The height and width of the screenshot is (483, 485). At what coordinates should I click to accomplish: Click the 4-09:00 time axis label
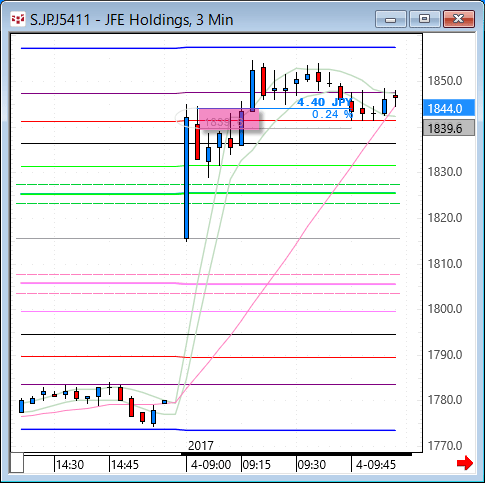coord(211,465)
